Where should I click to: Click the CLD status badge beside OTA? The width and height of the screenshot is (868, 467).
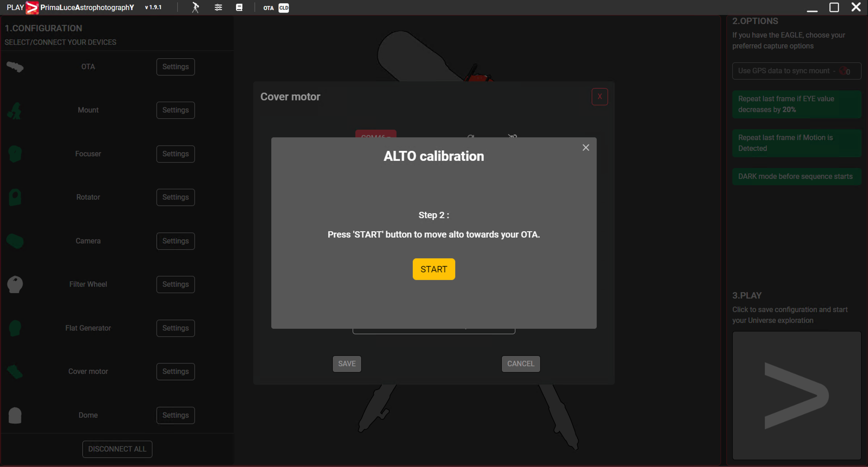click(283, 8)
